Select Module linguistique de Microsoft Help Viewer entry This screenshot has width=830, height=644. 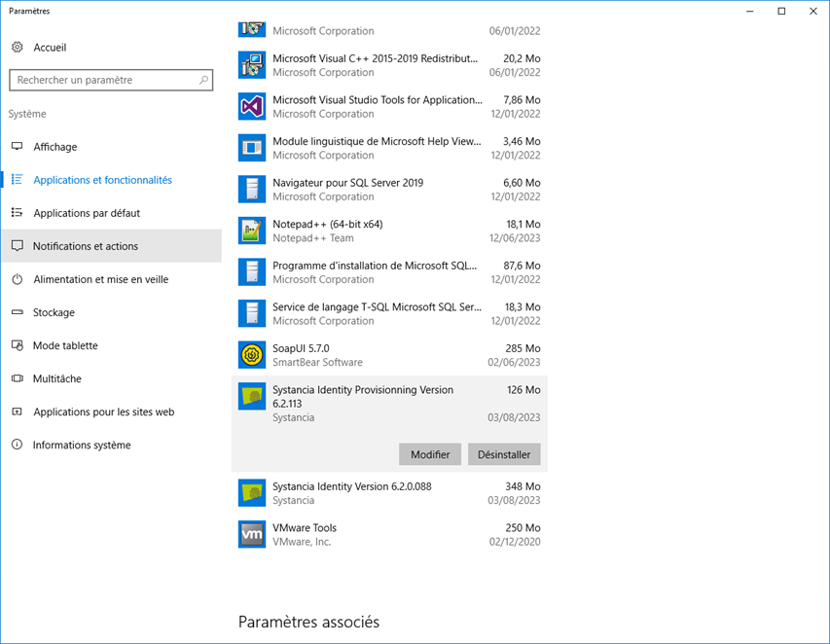(389, 148)
